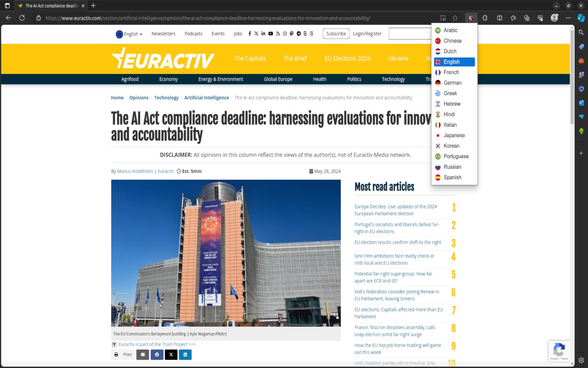
Task: Open Euractiv LinkedIn icon in header
Action: coord(263,34)
